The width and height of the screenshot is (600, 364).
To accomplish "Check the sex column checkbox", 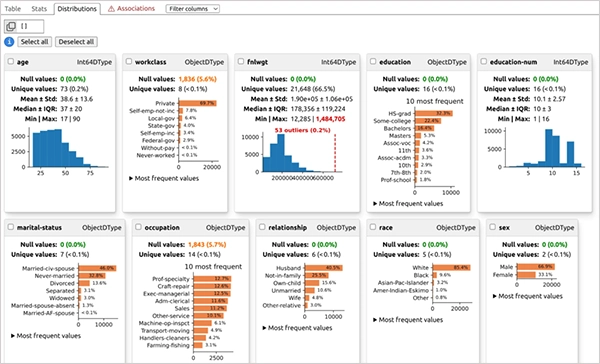I will pyautogui.click(x=492, y=227).
